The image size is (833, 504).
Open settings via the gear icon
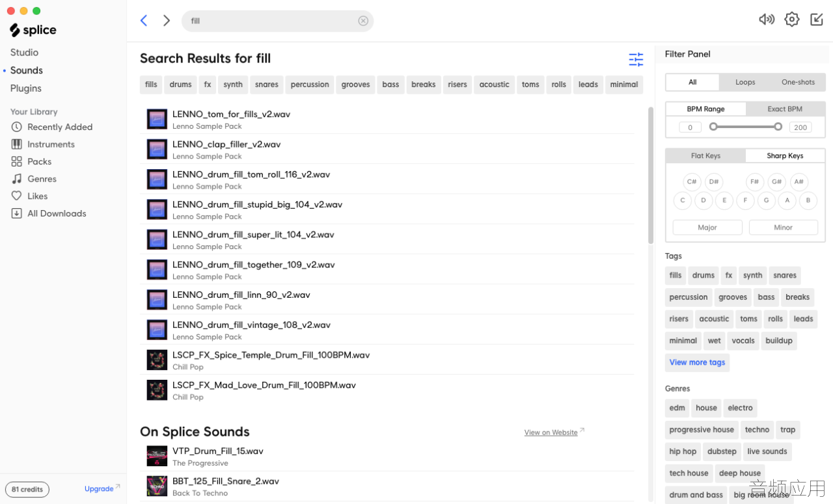point(791,20)
